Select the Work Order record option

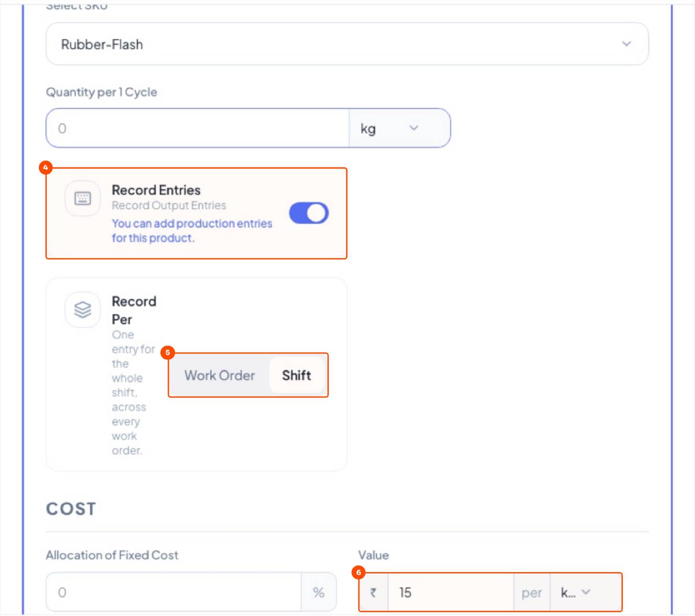(x=220, y=376)
